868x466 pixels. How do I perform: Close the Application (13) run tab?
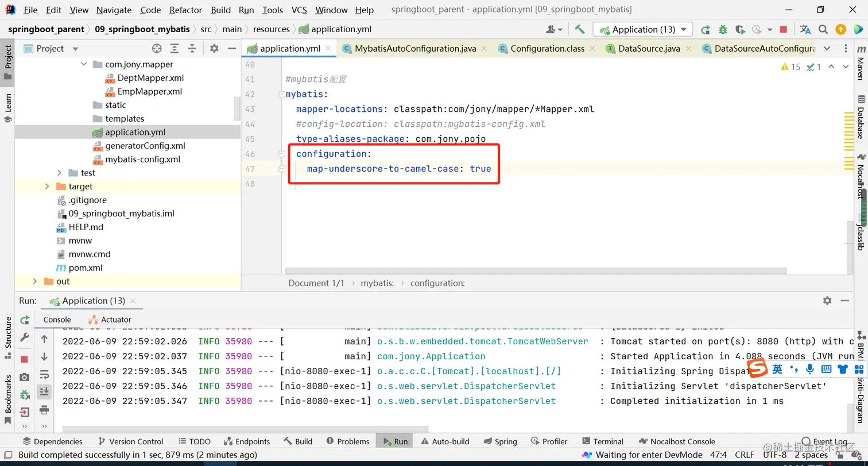[x=133, y=301]
